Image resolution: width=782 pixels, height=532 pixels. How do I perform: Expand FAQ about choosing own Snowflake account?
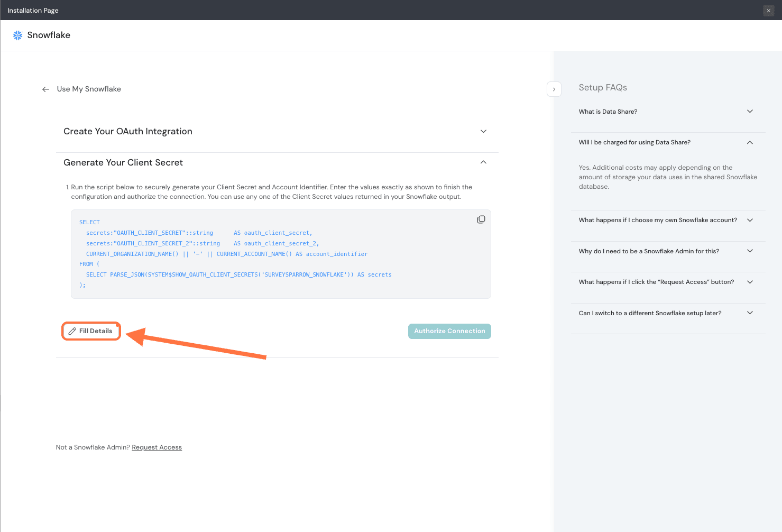click(749, 220)
